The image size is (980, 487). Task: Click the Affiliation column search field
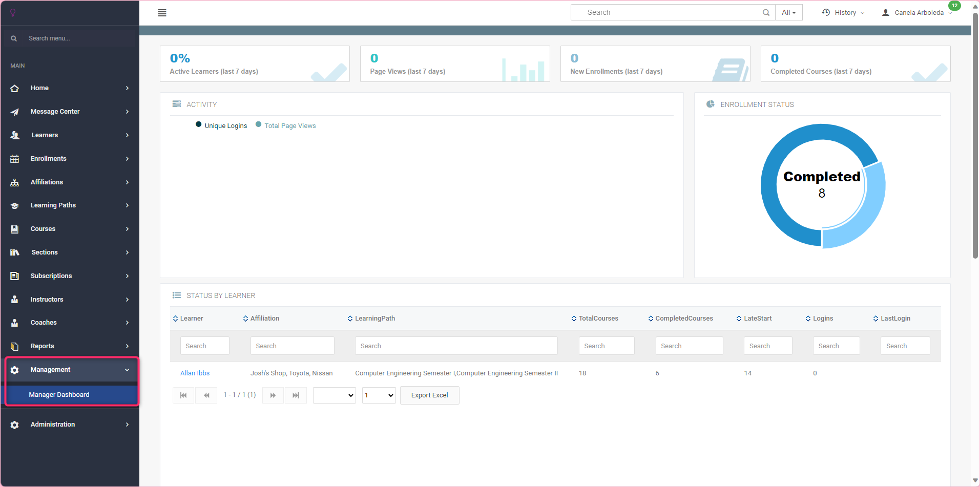(292, 346)
